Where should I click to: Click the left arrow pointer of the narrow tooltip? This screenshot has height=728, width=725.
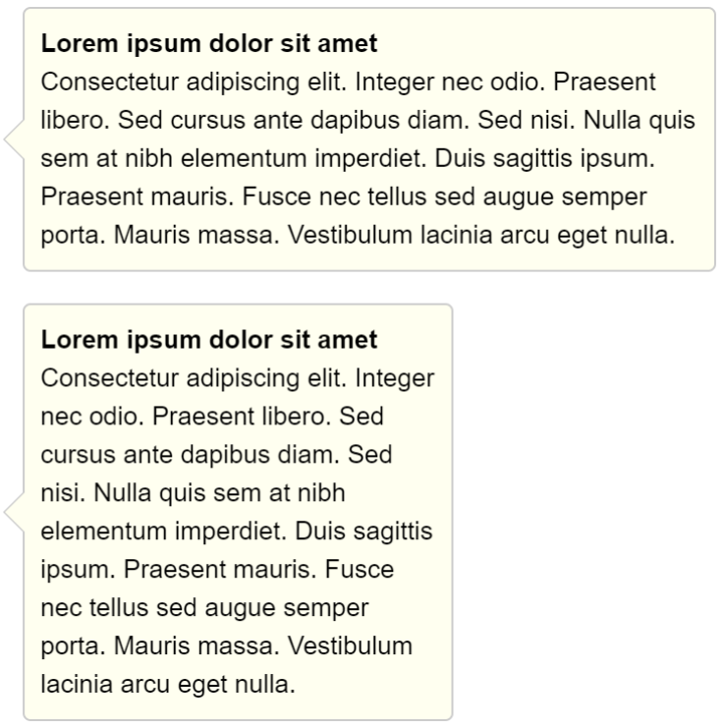click(x=14, y=512)
